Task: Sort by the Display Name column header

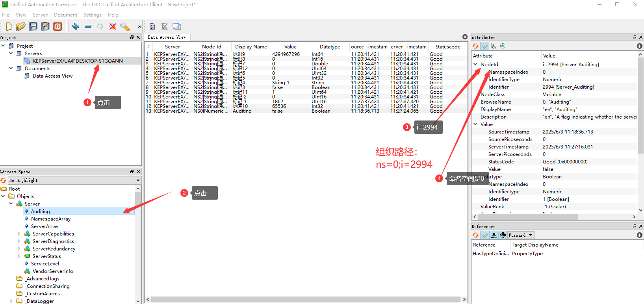Action: [251, 46]
